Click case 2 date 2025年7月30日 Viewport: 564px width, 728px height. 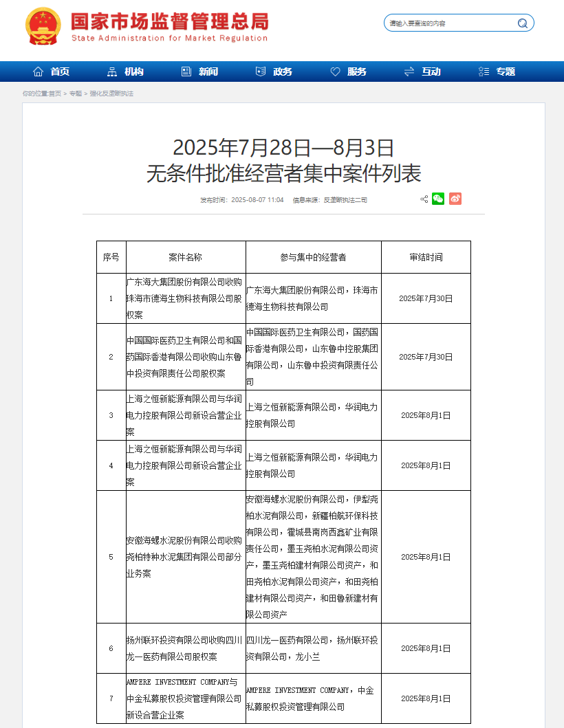pyautogui.click(x=426, y=357)
